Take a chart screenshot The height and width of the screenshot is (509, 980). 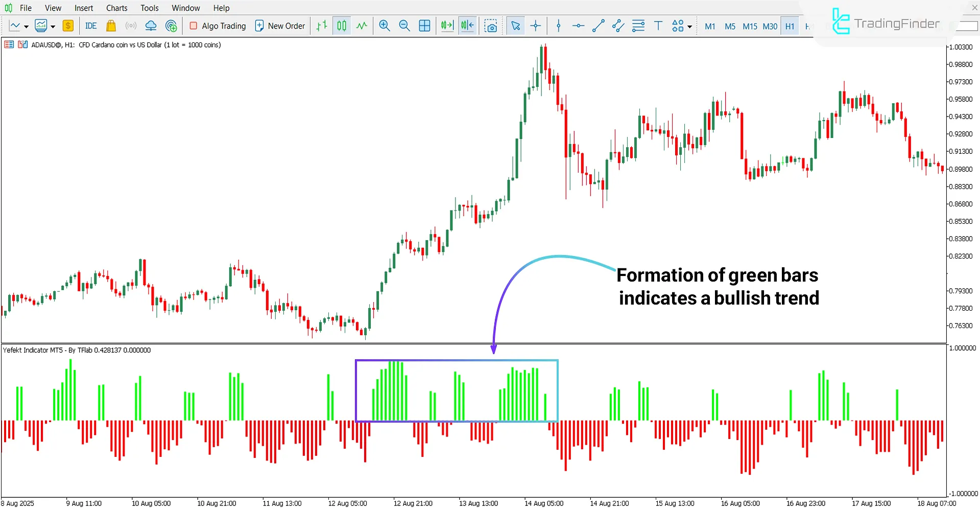(x=491, y=26)
